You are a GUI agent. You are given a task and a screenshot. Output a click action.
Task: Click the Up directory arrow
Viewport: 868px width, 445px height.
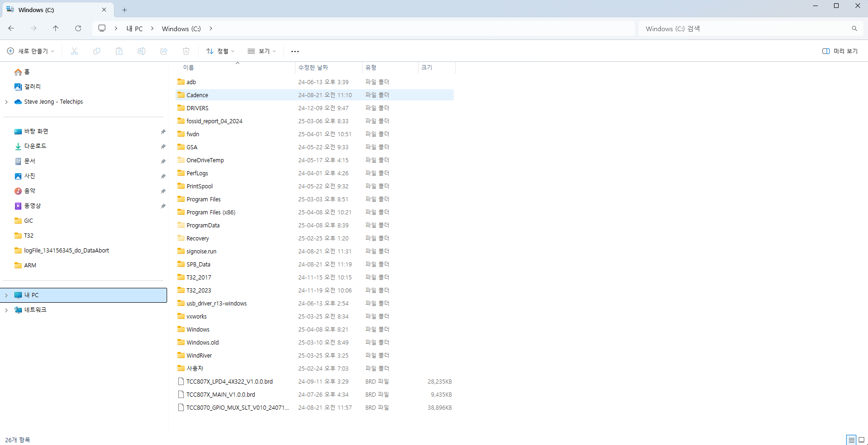56,28
